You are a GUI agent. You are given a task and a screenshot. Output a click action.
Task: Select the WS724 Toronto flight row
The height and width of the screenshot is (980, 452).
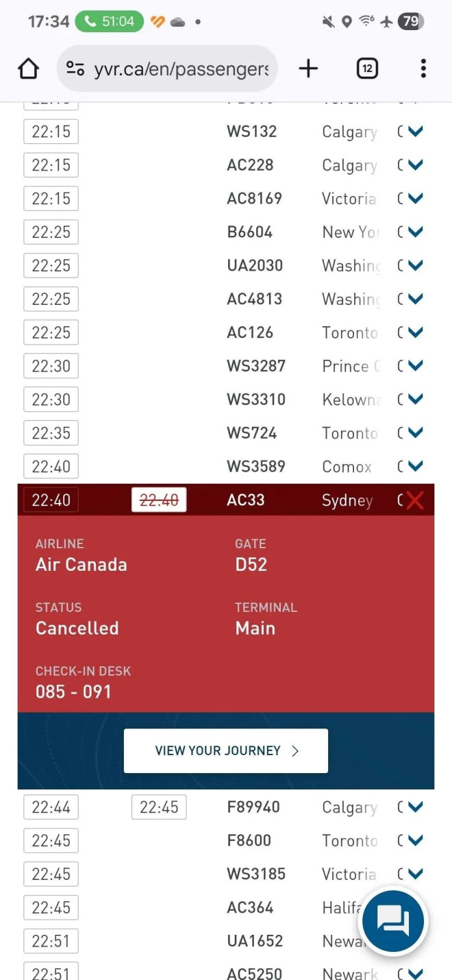pos(252,433)
